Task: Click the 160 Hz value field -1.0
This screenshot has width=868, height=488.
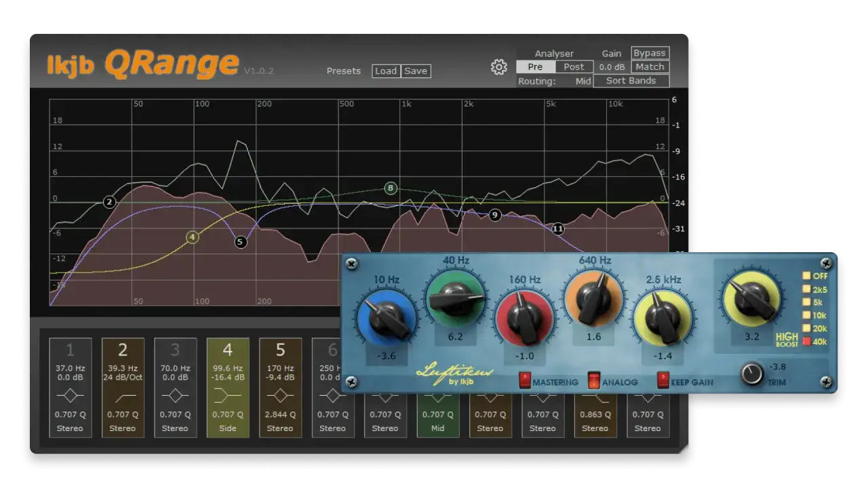Action: [x=525, y=356]
